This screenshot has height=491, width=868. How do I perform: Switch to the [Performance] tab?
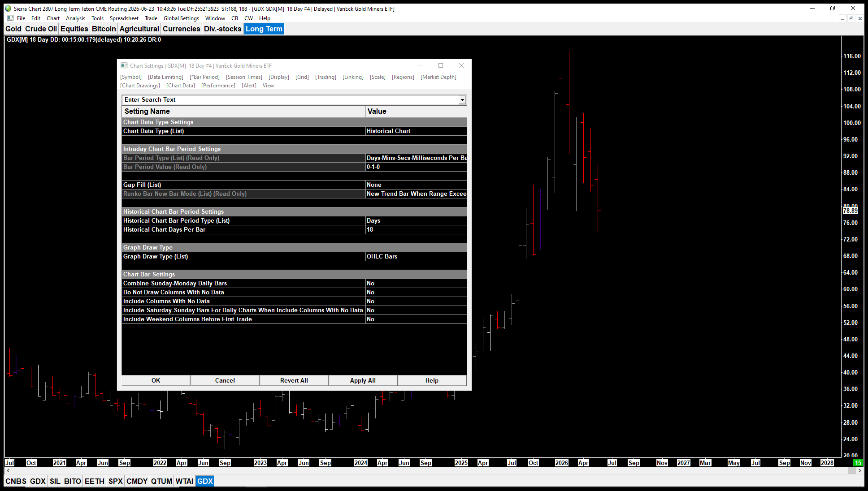(x=218, y=86)
